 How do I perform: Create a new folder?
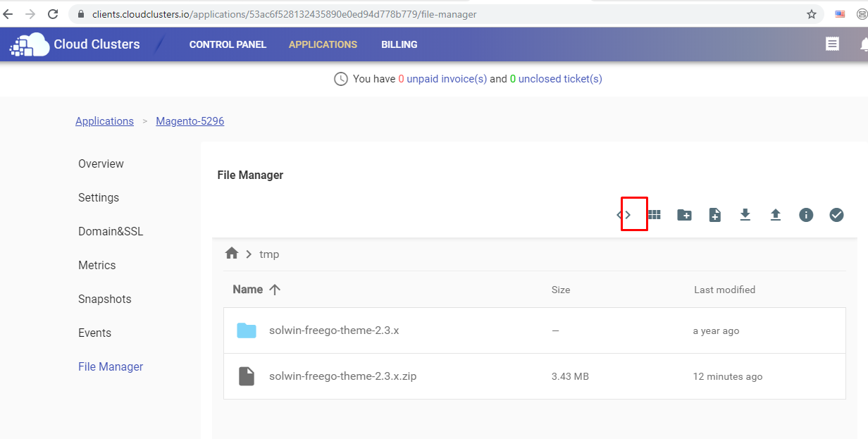(x=684, y=215)
